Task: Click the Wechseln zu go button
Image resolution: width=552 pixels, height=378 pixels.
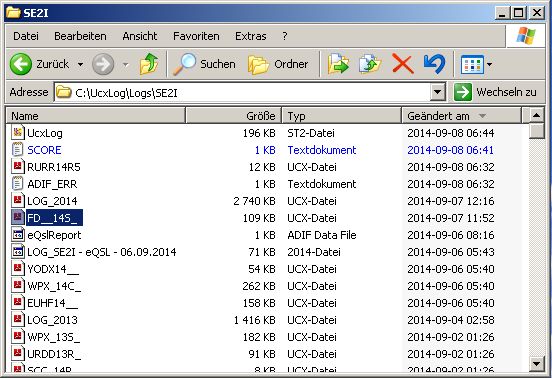Action: [496, 92]
